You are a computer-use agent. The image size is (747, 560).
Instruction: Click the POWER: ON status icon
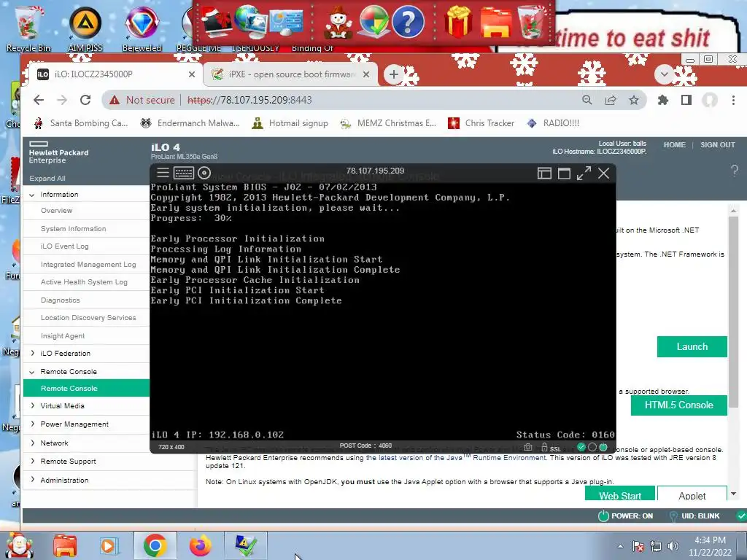pos(603,516)
